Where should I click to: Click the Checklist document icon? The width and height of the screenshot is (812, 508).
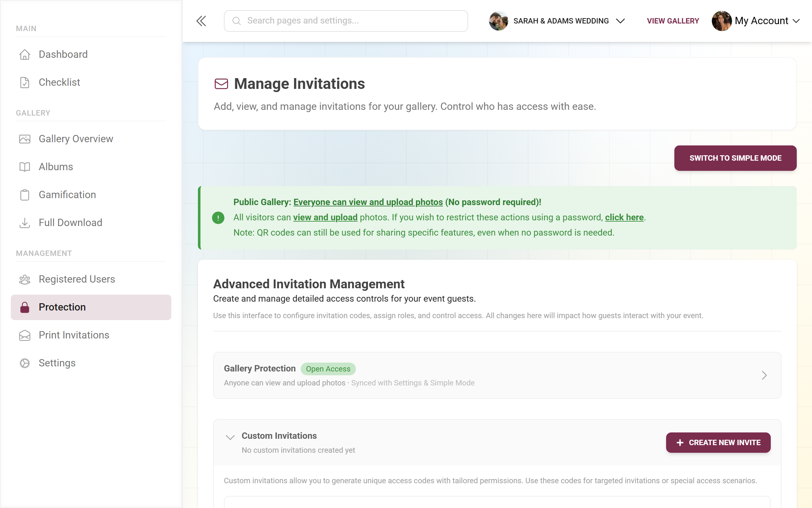[x=24, y=82]
